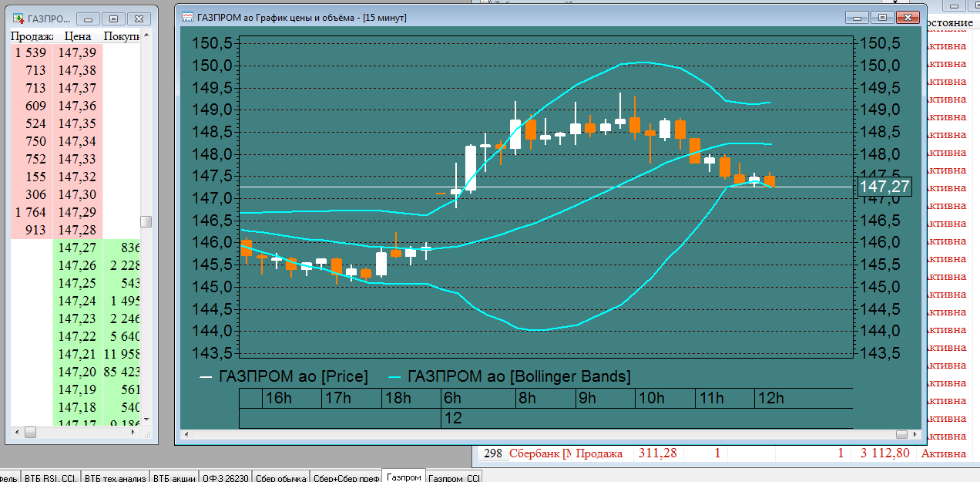980x482 pixels.
Task: Click the date label 12 under the time axis
Action: [x=452, y=418]
